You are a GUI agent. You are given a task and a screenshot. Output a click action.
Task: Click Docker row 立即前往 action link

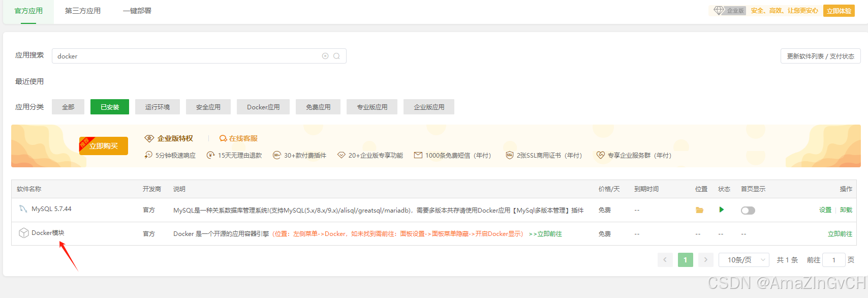pos(840,233)
